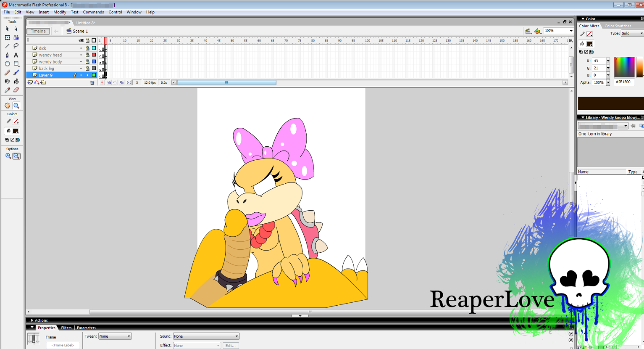Select the Oval tool
The image size is (644, 349).
[x=7, y=64]
